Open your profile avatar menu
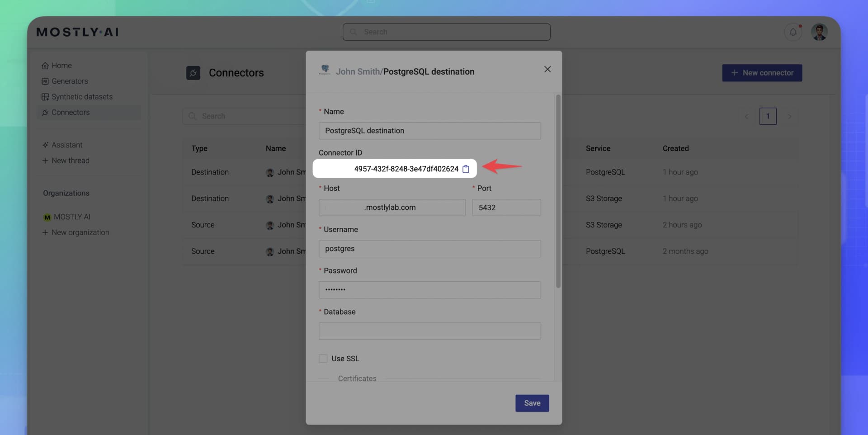 (x=820, y=32)
